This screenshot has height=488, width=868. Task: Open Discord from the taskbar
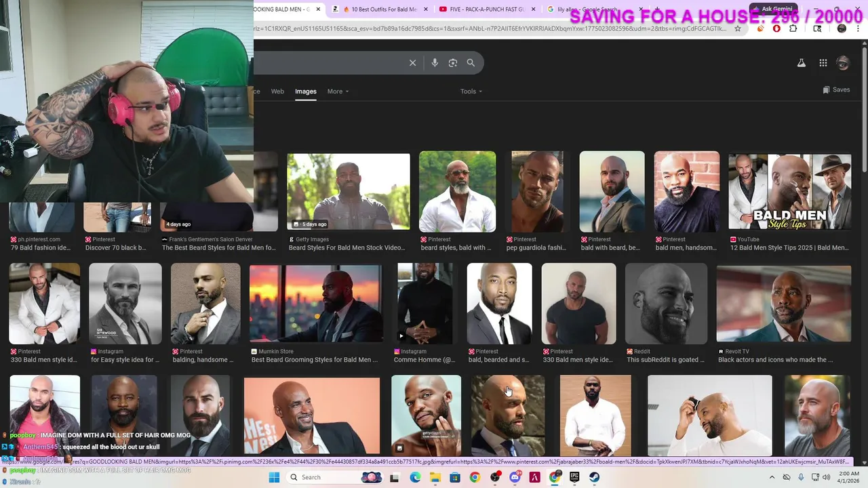click(x=515, y=477)
